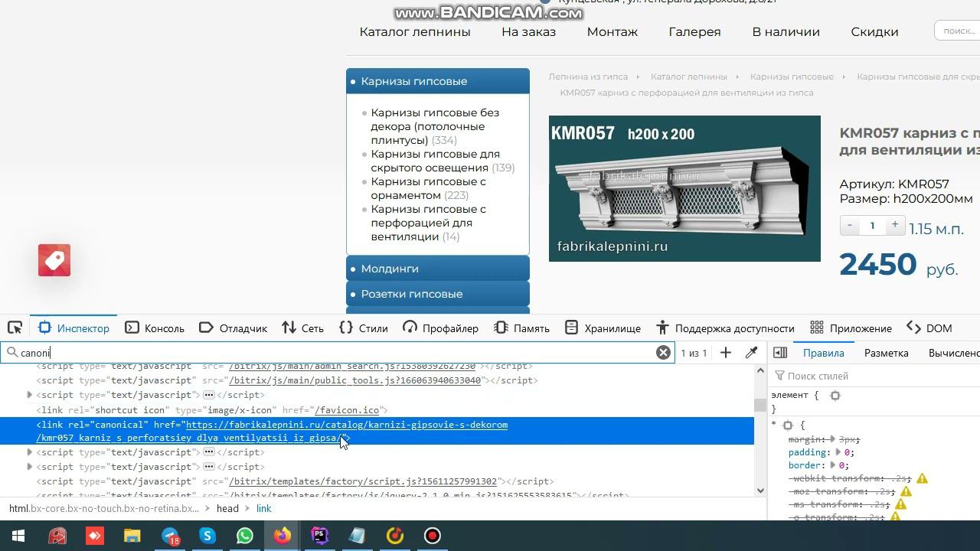Viewport: 980px width, 551px height.
Task: Open the factory/script.js src link
Action: [363, 481]
